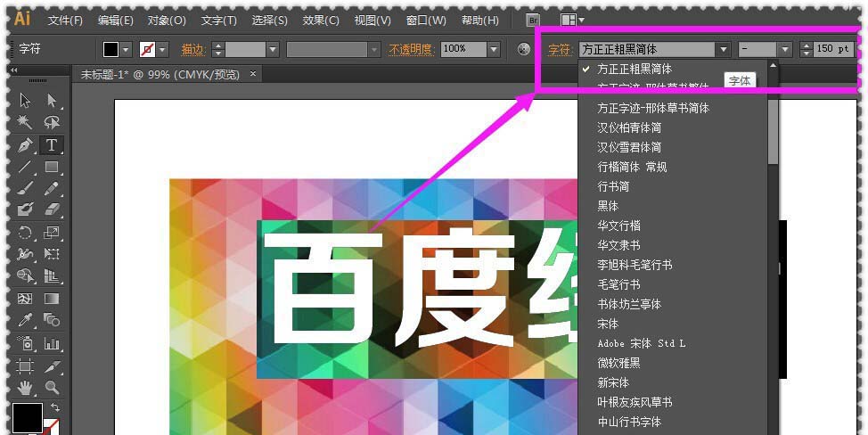Open the 窗口(W) menu
The image size is (868, 435).
click(x=426, y=21)
